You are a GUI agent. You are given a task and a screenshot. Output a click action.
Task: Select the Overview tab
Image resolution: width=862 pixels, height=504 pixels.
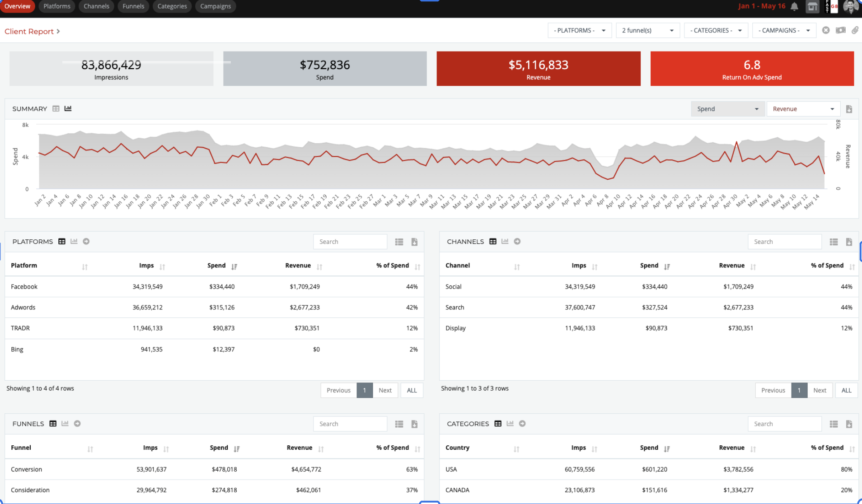click(17, 6)
